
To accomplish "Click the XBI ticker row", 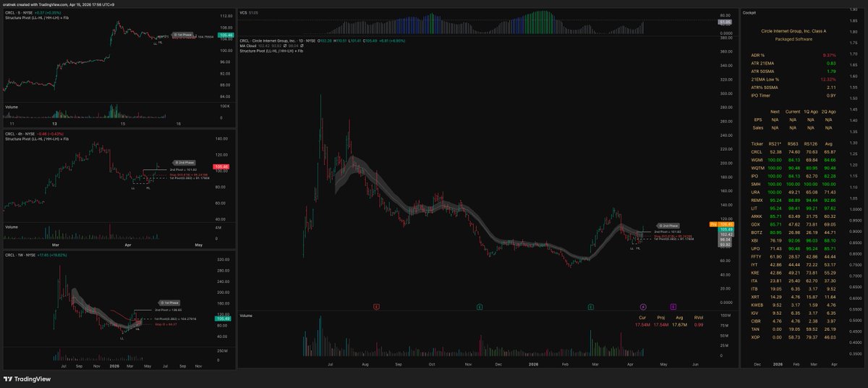I will coord(793,240).
